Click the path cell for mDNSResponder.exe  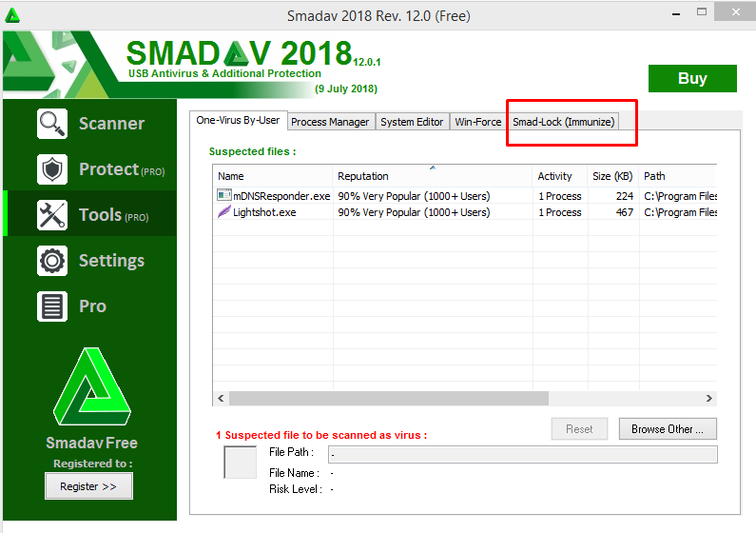[680, 196]
